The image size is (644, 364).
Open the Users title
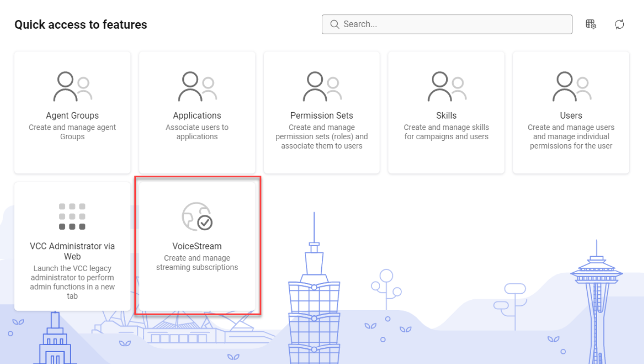coord(571,116)
